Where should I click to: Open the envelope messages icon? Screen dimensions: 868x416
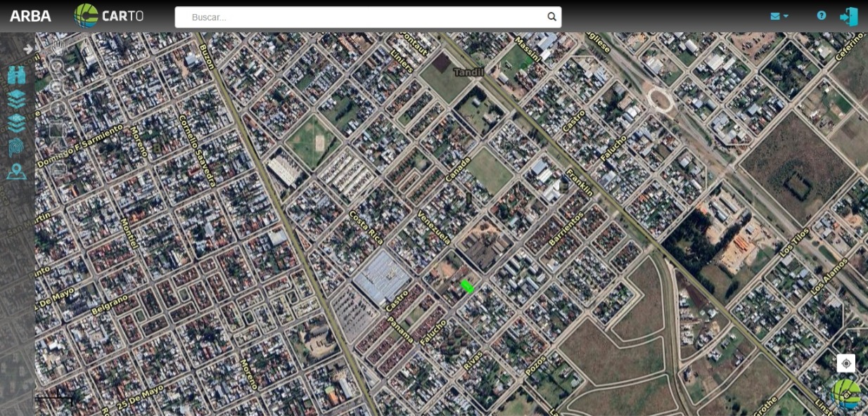775,16
